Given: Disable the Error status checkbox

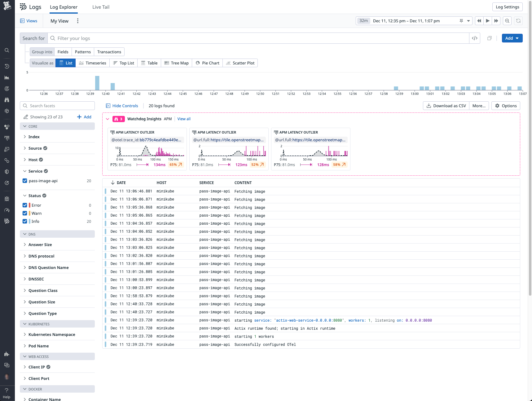Looking at the screenshot, I should pos(25,205).
